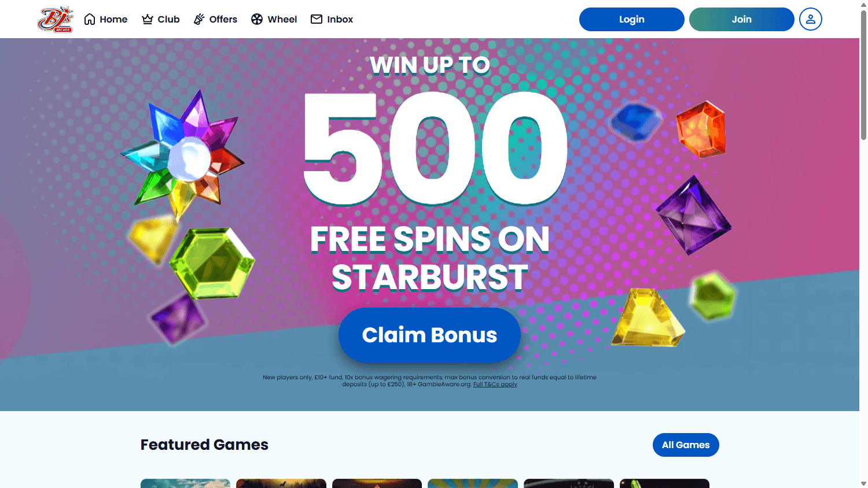868x488 pixels.
Task: Open the Full T&Cs apply link
Action: [x=495, y=385]
